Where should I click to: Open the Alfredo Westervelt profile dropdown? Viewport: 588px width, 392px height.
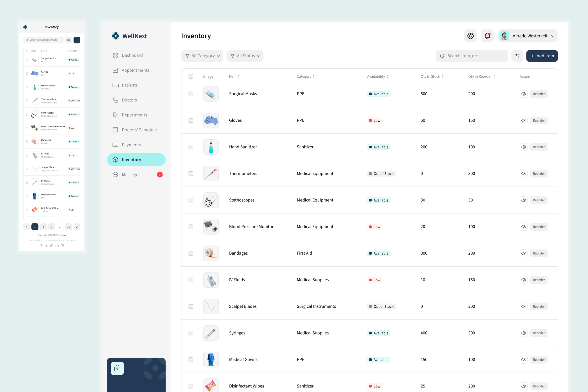point(527,36)
